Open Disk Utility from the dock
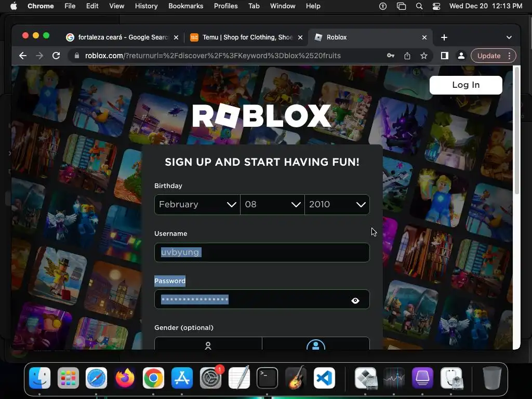 [x=451, y=378]
